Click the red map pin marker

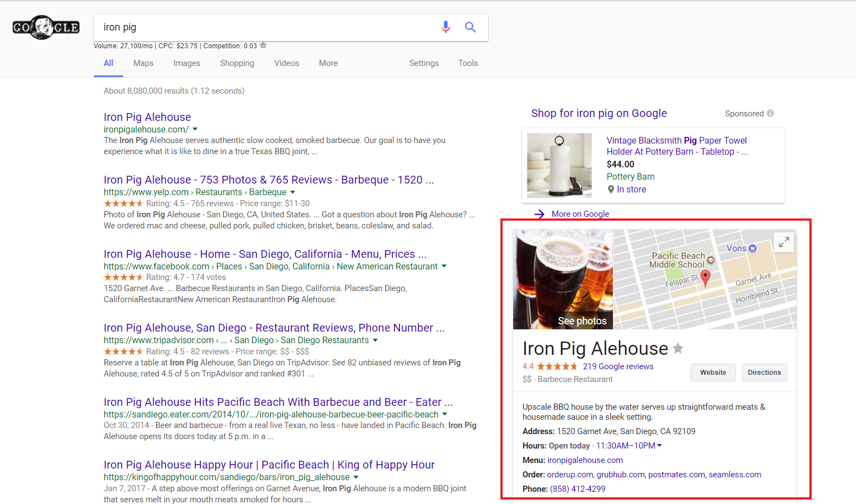(x=705, y=277)
